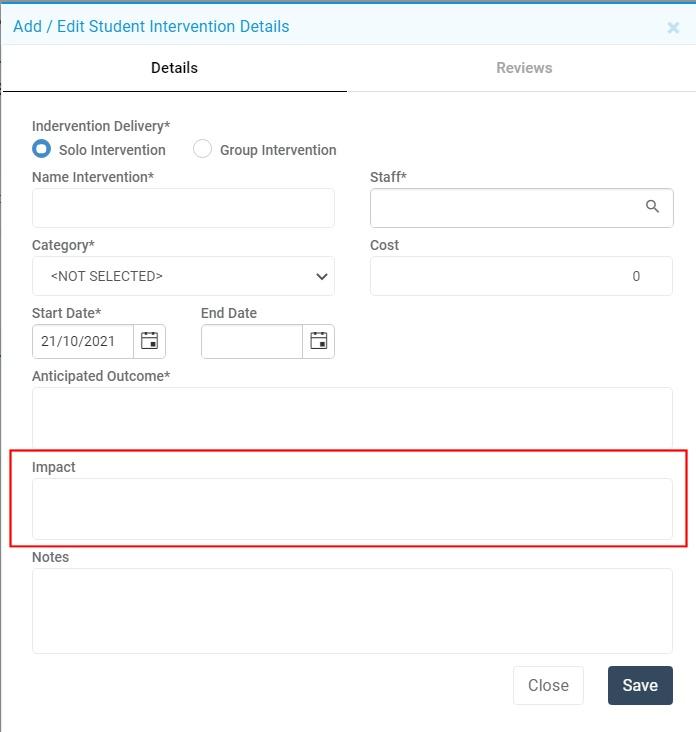Switch to the Reviews tab
This screenshot has width=696, height=732.
pyautogui.click(x=524, y=68)
